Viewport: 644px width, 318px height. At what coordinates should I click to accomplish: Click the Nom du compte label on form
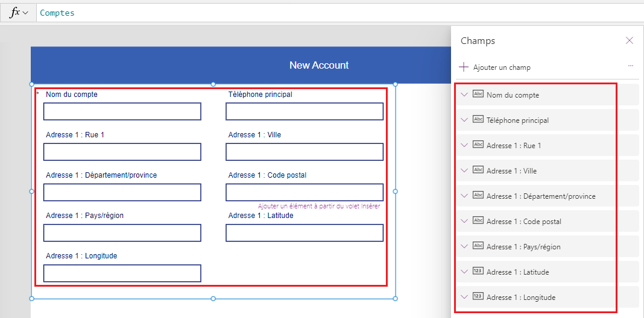pyautogui.click(x=72, y=95)
